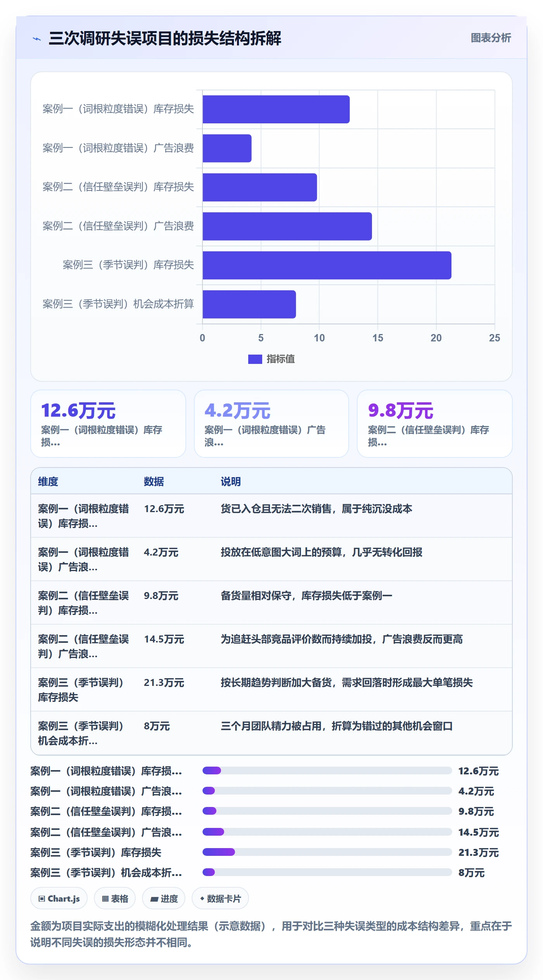Click the 案例二（信任壁垒误判）库存损失 chart axis label
Screen dimensions: 543x980
click(x=118, y=187)
